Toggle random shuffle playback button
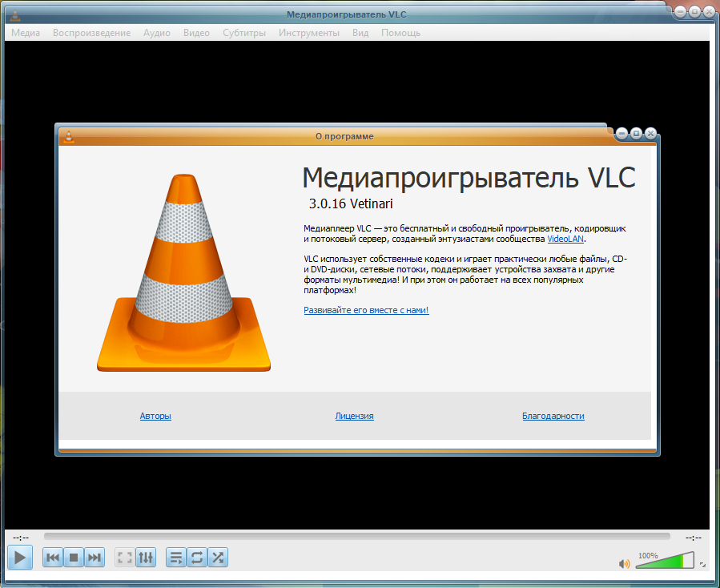 (218, 558)
